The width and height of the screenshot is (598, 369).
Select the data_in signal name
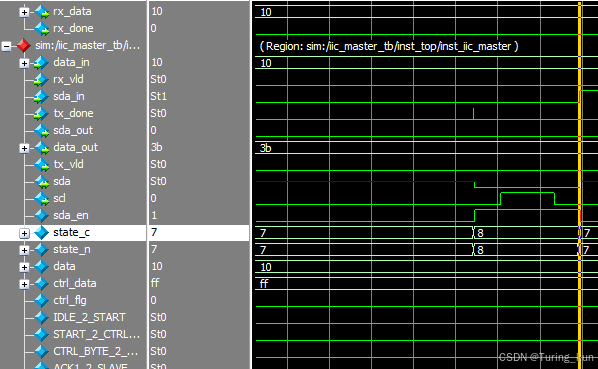point(71,62)
